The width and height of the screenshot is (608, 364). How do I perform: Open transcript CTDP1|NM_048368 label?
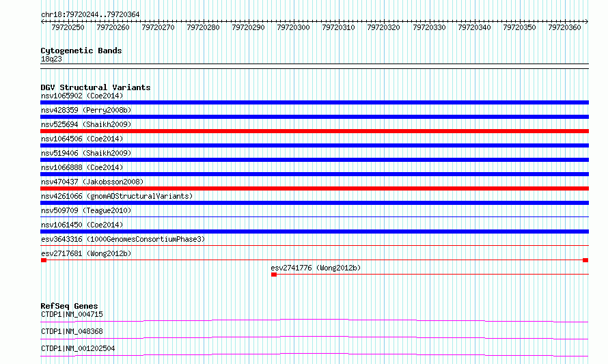point(72,331)
